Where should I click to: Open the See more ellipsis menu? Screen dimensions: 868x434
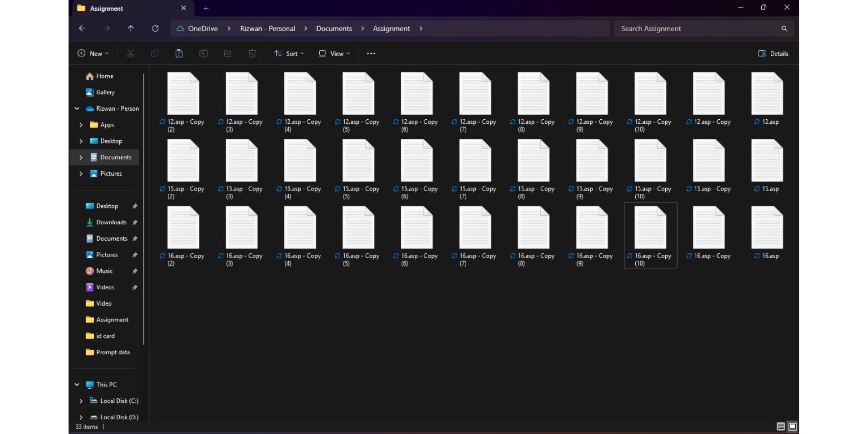click(x=371, y=54)
